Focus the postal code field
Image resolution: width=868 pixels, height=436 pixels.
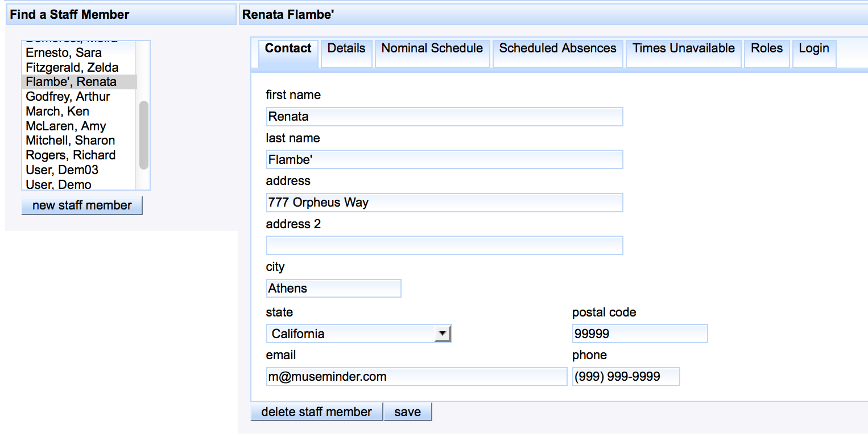pos(639,334)
